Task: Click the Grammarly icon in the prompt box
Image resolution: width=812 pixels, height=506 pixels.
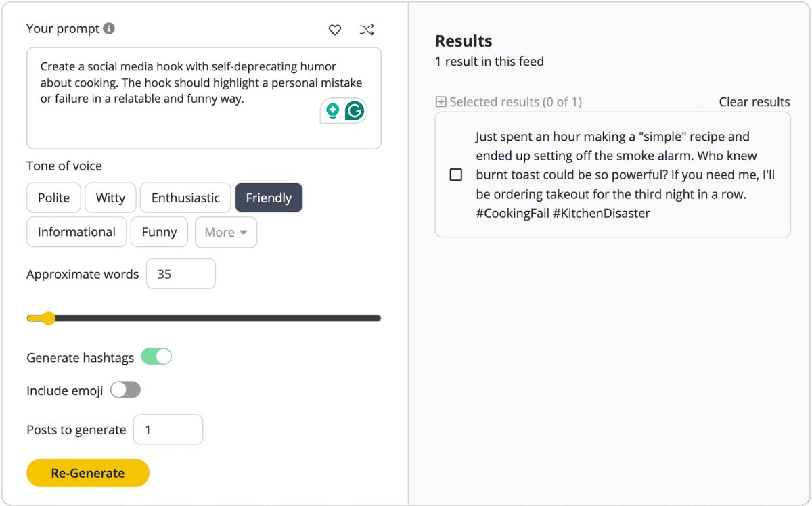Action: pos(353,110)
